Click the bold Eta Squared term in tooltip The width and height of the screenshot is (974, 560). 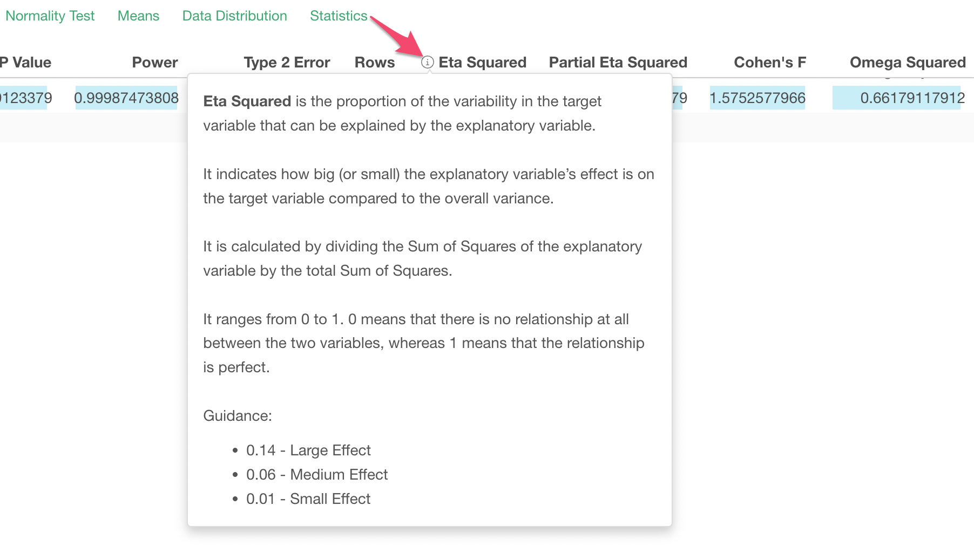[247, 101]
